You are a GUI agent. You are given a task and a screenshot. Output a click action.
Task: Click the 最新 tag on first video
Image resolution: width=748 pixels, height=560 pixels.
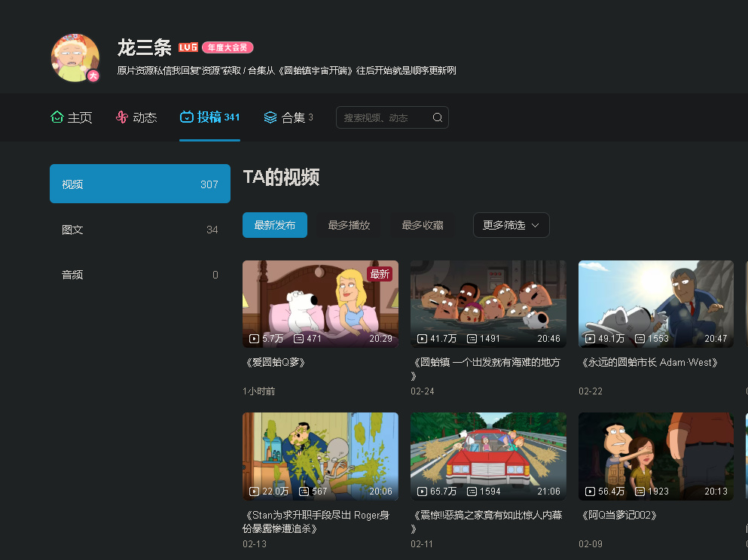point(380,274)
